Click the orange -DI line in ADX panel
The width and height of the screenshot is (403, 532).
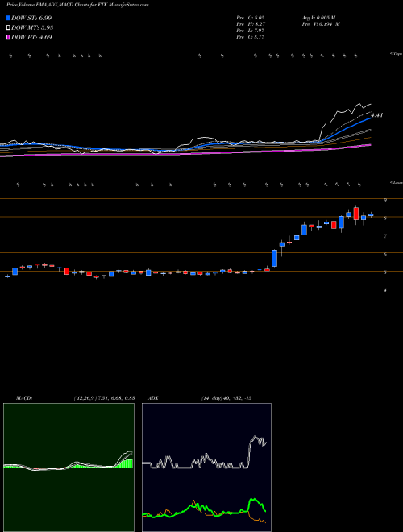click(194, 501)
